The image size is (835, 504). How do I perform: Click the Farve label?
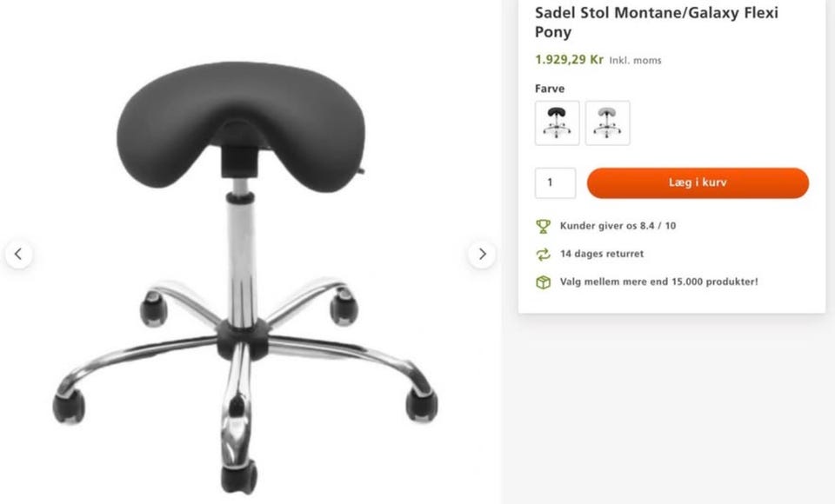550,89
